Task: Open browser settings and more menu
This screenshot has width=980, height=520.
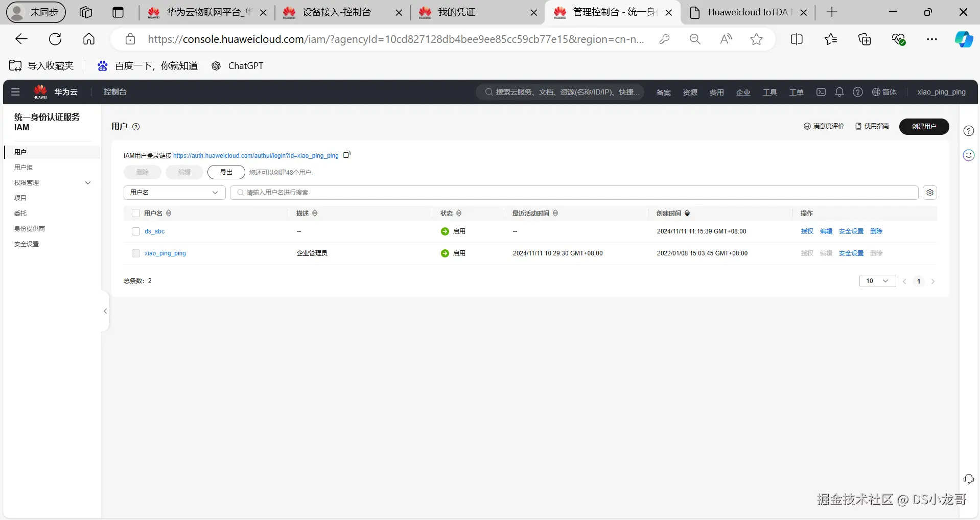Action: click(932, 39)
